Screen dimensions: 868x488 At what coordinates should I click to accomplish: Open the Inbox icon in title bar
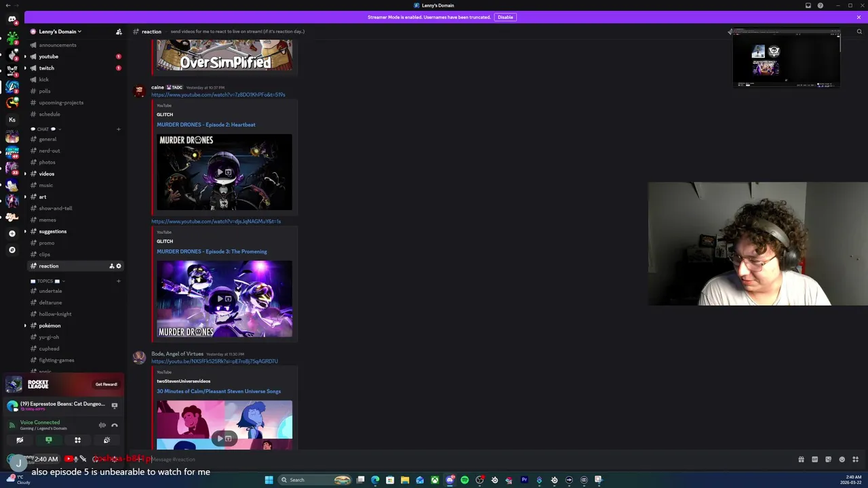click(808, 5)
